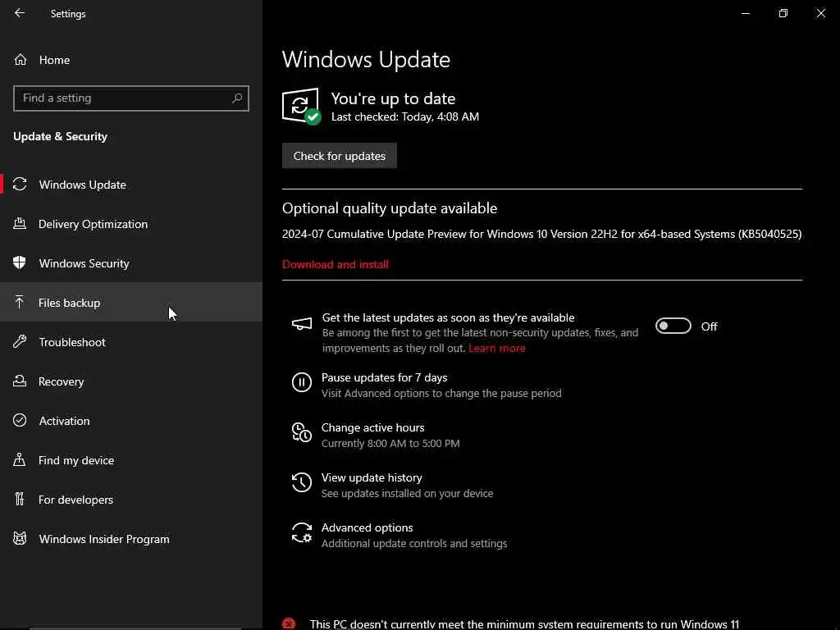Toggle get latest updates switch
The width and height of the screenshot is (840, 630).
tap(673, 326)
